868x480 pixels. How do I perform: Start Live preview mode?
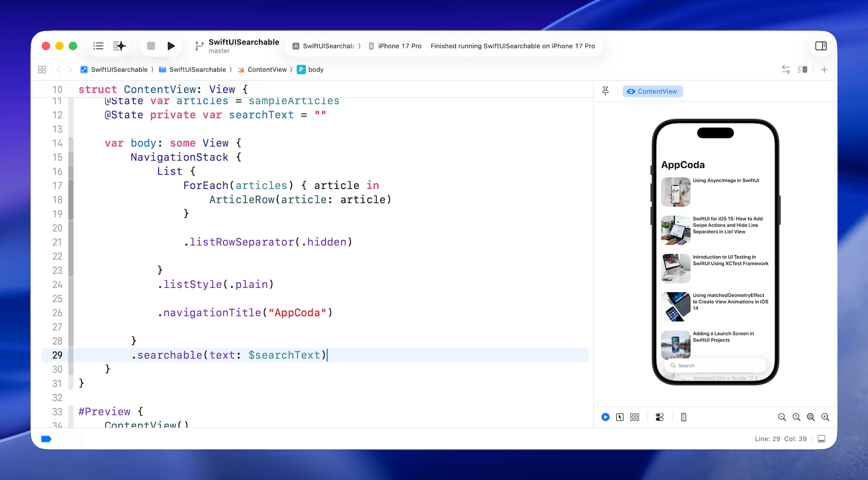pos(605,417)
